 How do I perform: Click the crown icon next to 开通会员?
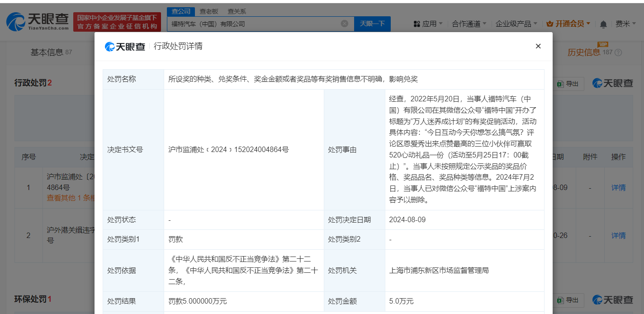[549, 24]
